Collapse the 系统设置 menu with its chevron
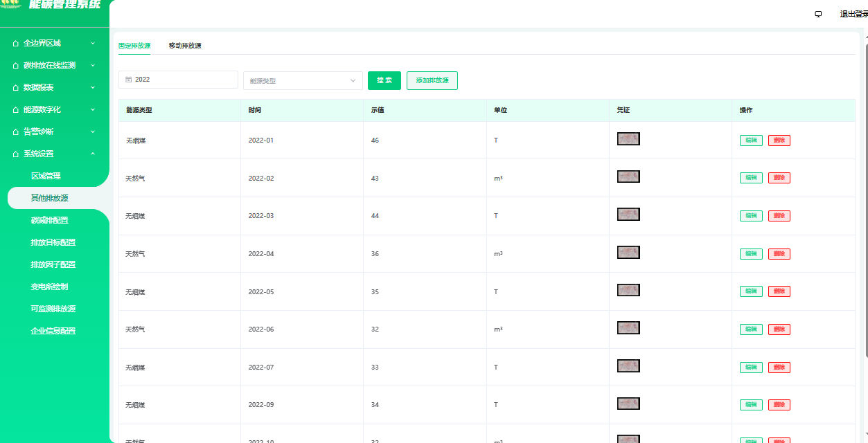 (x=93, y=154)
